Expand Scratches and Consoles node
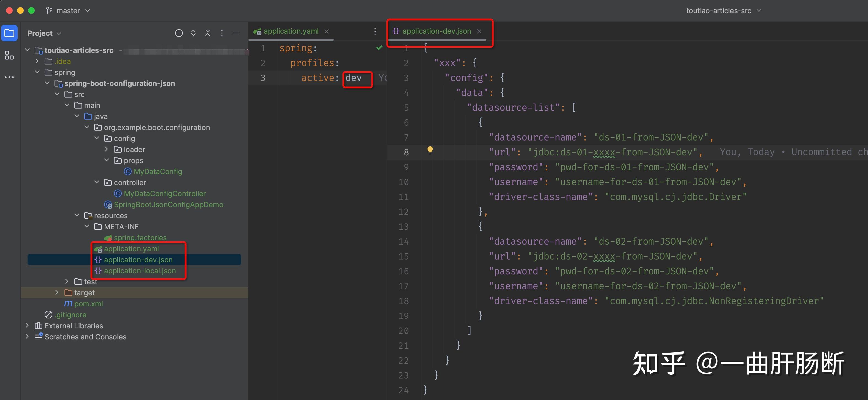868x400 pixels. pyautogui.click(x=27, y=336)
